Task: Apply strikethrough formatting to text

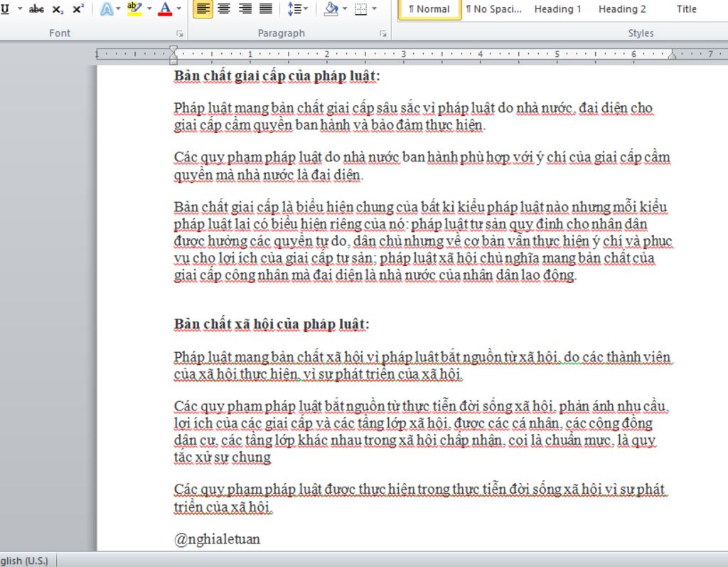Action: [x=36, y=9]
